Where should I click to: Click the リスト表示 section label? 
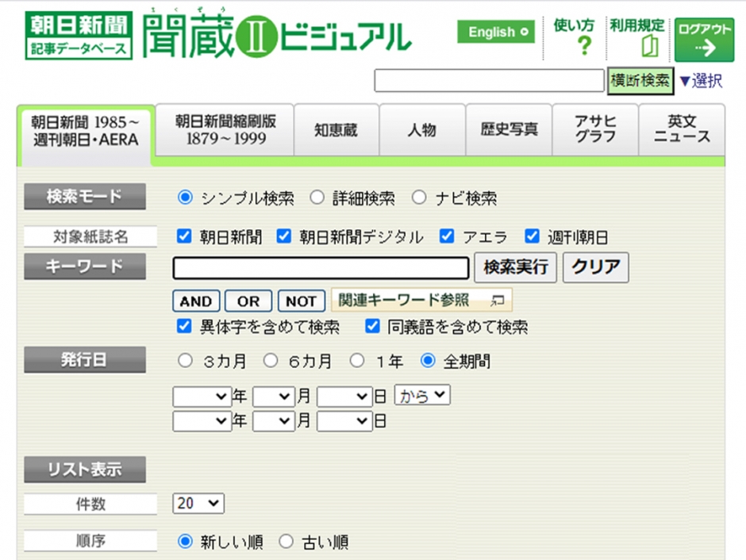coord(85,470)
